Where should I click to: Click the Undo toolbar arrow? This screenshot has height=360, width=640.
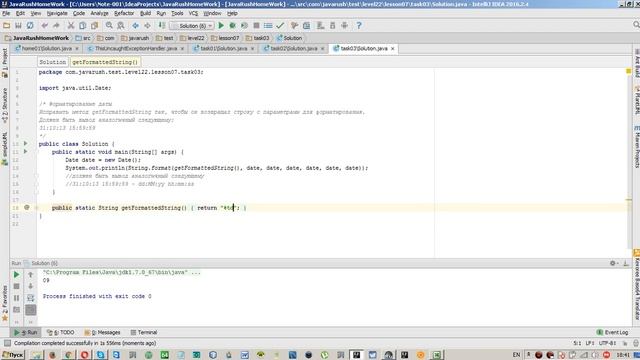click(x=44, y=25)
